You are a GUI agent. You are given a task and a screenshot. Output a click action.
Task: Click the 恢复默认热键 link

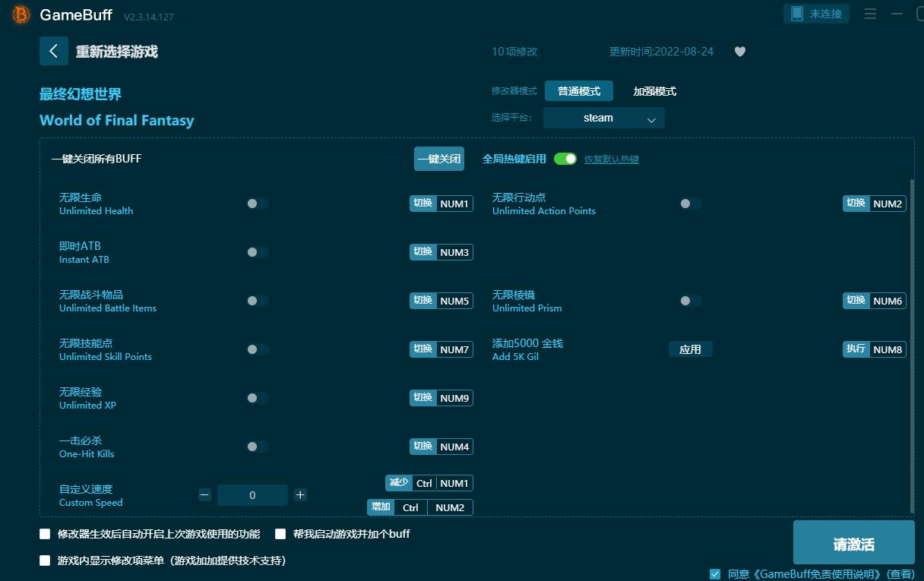click(x=611, y=159)
